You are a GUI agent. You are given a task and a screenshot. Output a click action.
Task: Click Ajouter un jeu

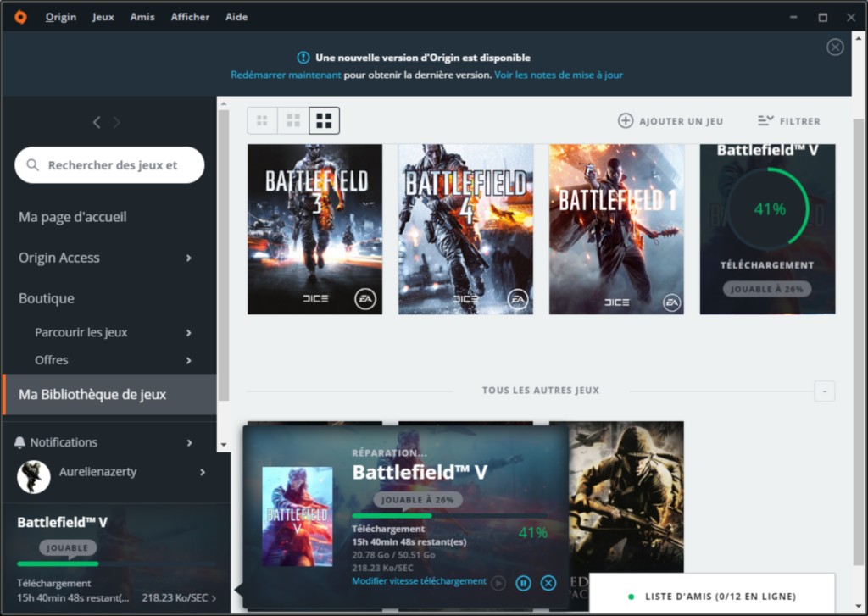click(670, 121)
